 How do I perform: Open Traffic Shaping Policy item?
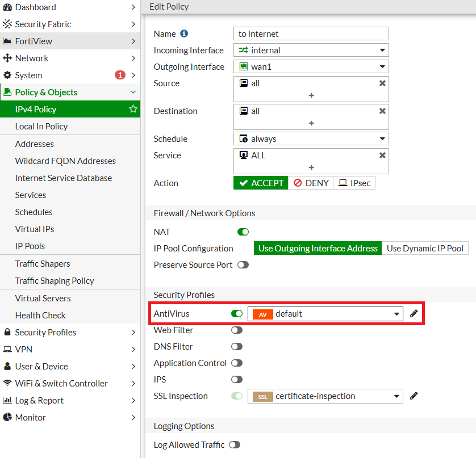70,280
